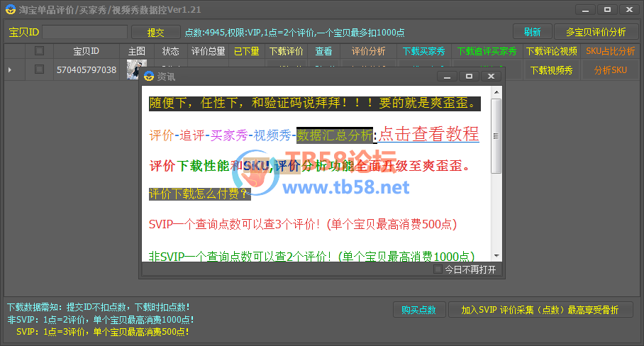
Task: Check the row checkbox for 570405797038
Action: tap(40, 69)
